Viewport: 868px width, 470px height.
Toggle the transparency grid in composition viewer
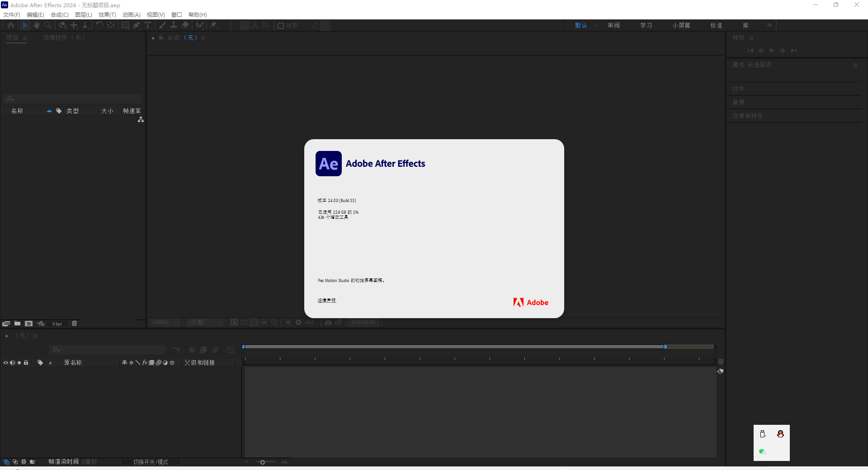click(x=245, y=323)
